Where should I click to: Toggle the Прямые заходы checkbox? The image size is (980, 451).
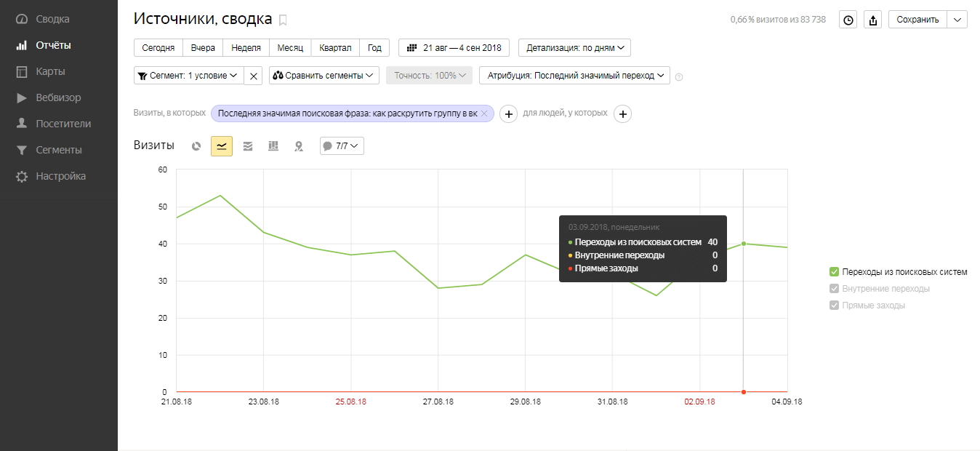point(835,306)
